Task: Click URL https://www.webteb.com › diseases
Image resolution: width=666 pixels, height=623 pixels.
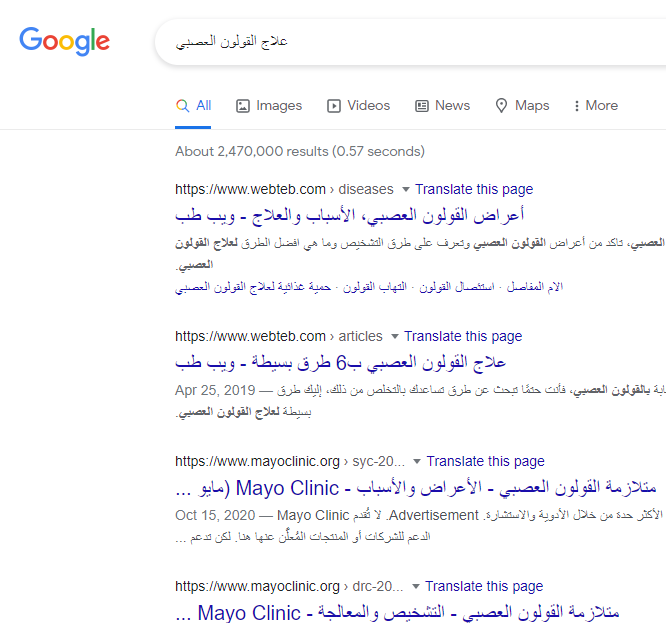Action: 284,189
